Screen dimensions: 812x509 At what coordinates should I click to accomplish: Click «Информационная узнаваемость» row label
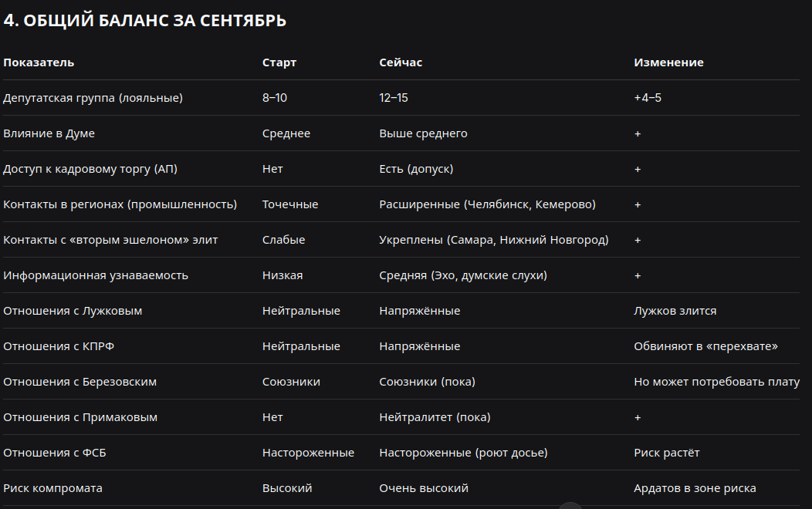(96, 275)
